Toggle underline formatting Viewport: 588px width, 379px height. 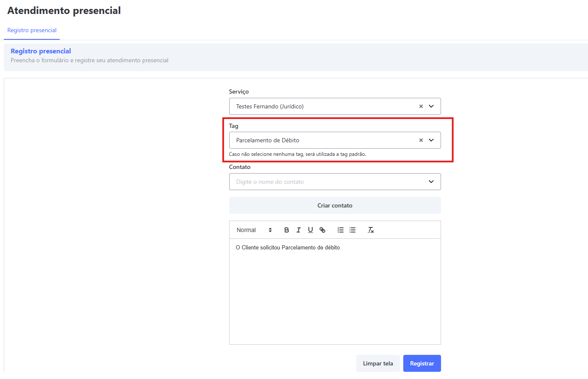[x=311, y=230]
